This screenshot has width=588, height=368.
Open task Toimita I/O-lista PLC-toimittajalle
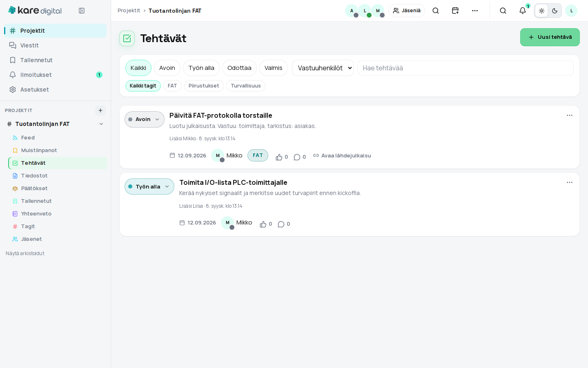[x=233, y=182]
